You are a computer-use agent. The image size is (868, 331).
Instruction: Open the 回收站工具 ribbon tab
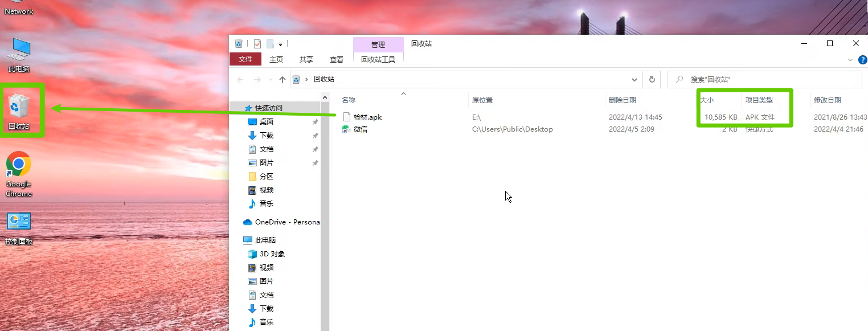378,59
